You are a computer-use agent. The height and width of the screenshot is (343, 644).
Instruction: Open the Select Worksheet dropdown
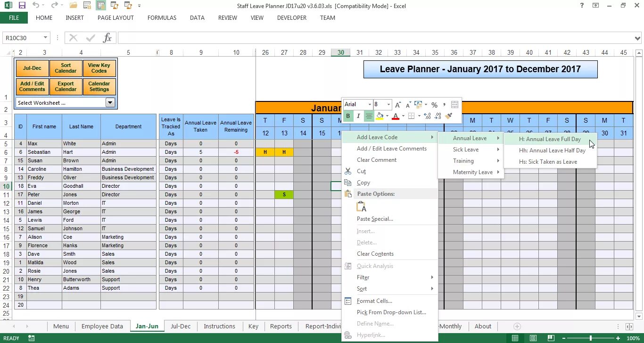(110, 102)
